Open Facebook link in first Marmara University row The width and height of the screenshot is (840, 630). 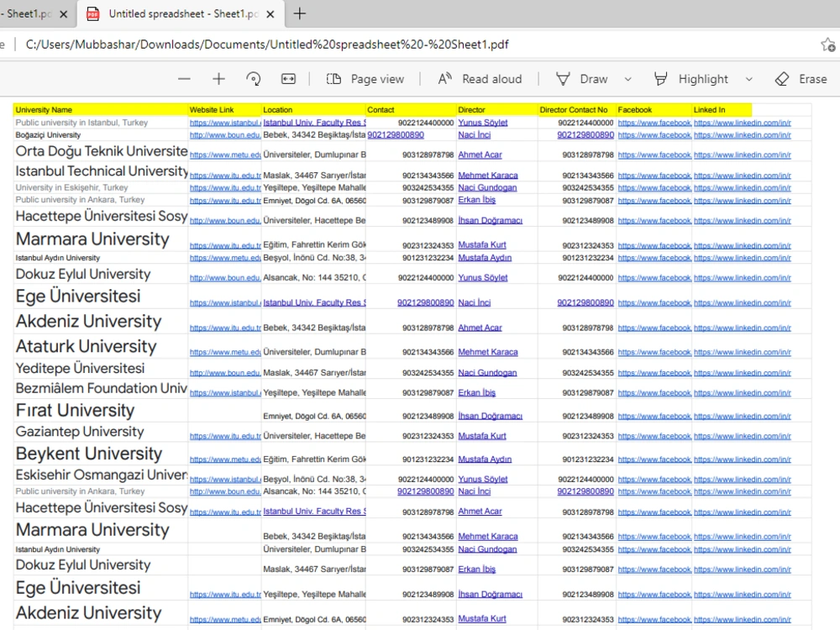pos(654,245)
